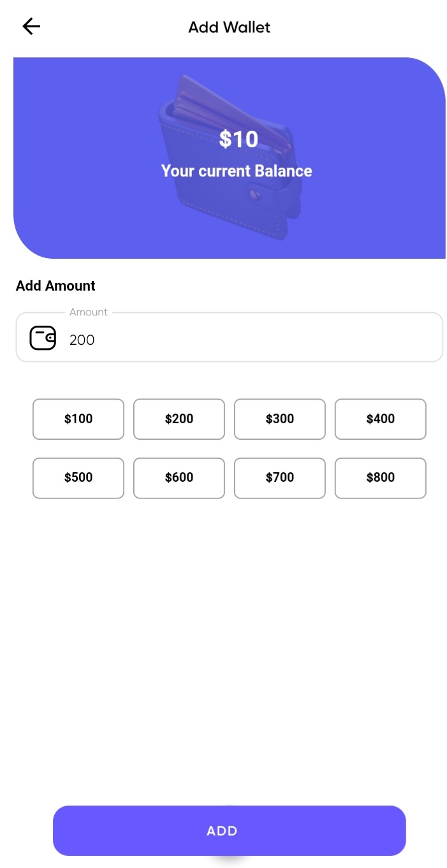
Task: Pick the $800 quick amount chip
Action: click(x=381, y=478)
